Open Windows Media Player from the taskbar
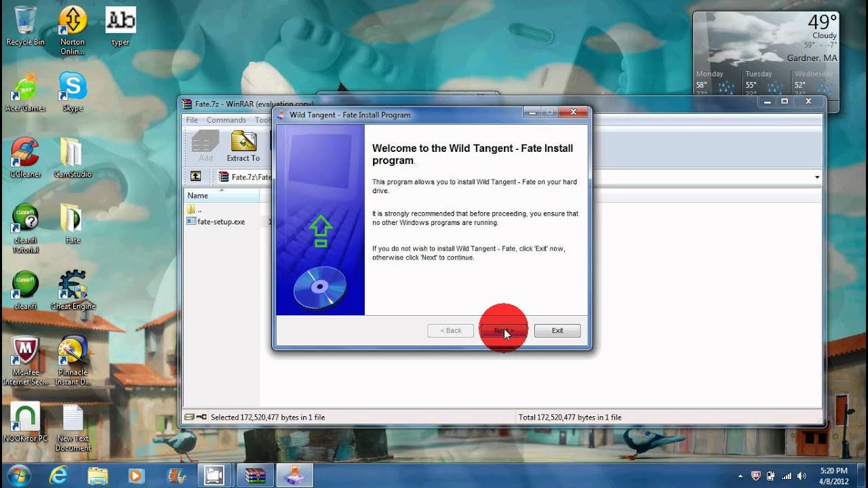Image resolution: width=868 pixels, height=488 pixels. coord(137,475)
